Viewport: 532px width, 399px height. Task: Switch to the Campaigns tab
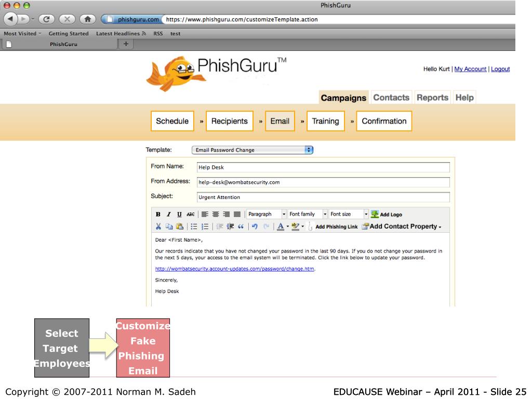(x=343, y=98)
